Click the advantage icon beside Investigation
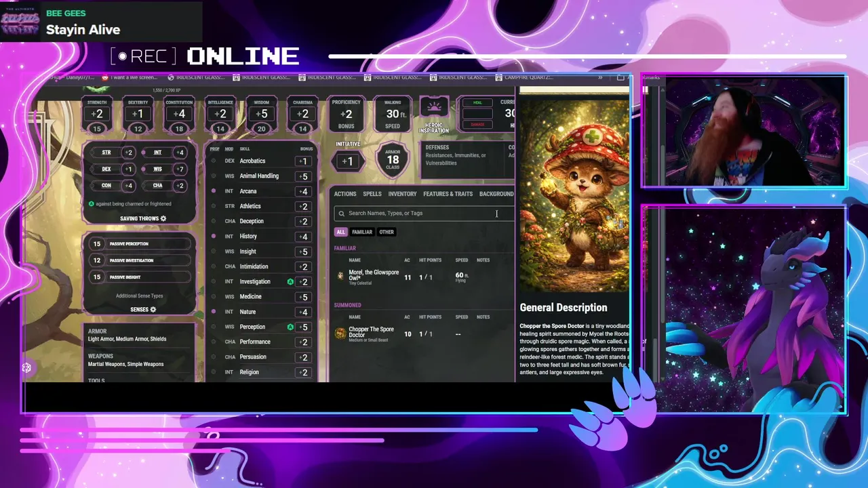This screenshot has width=868, height=488. 290,281
